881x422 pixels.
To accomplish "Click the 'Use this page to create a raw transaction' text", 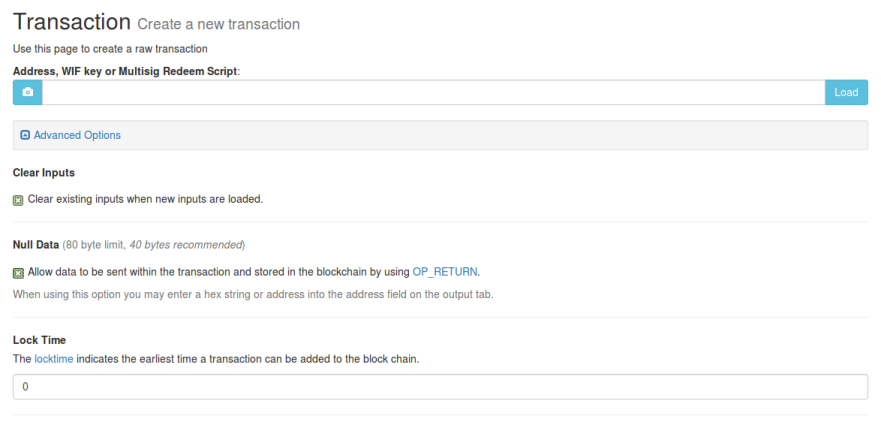I will (110, 49).
